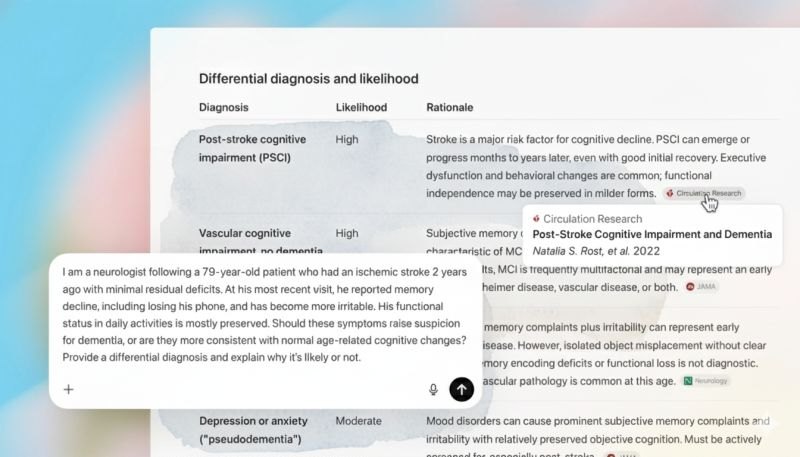
Task: Open the JAMA citation chip after 'or both'
Action: pos(701,287)
